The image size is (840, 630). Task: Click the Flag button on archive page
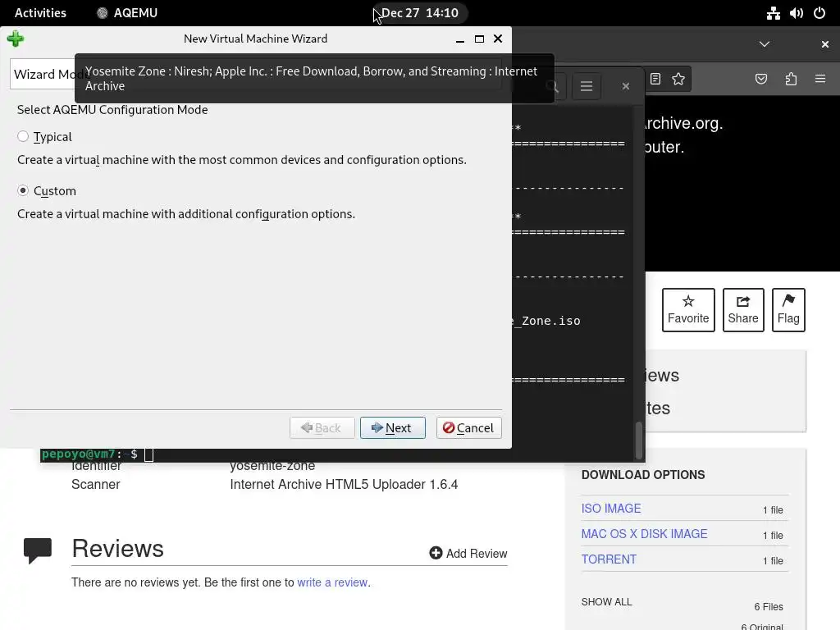788,310
